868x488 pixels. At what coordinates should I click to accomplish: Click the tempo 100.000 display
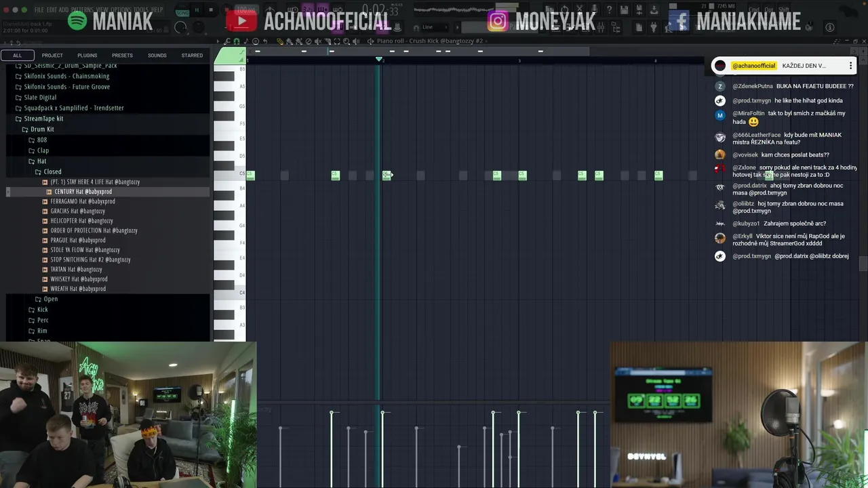click(x=246, y=10)
